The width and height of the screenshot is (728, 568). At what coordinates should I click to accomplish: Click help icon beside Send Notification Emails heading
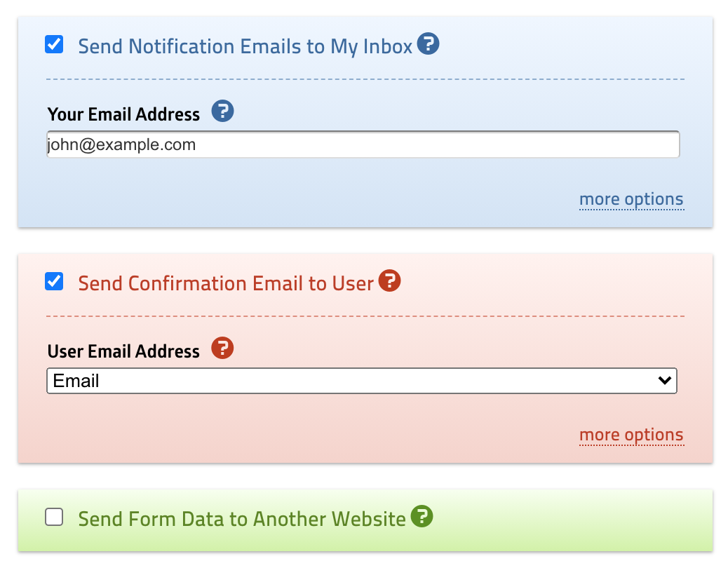point(428,45)
